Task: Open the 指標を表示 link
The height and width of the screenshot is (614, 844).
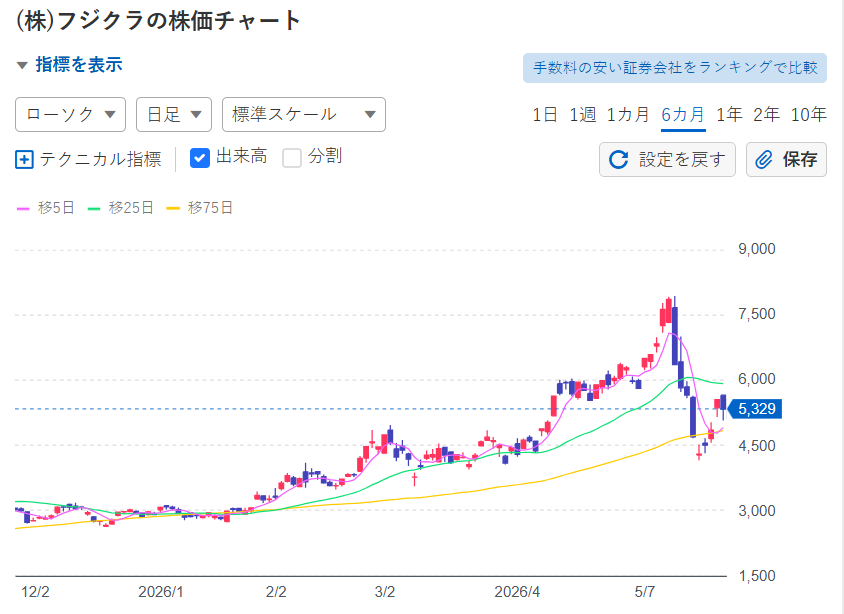Action: (79, 65)
